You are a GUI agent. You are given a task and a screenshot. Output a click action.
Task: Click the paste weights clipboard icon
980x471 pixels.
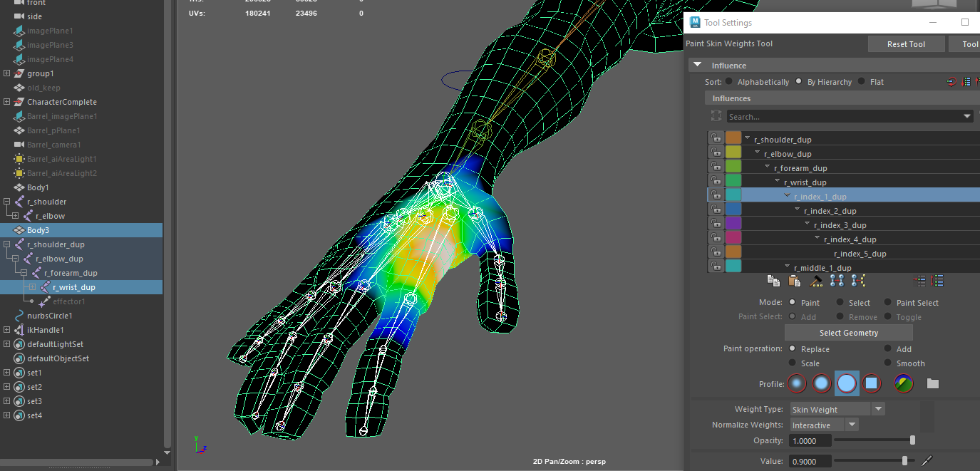794,281
